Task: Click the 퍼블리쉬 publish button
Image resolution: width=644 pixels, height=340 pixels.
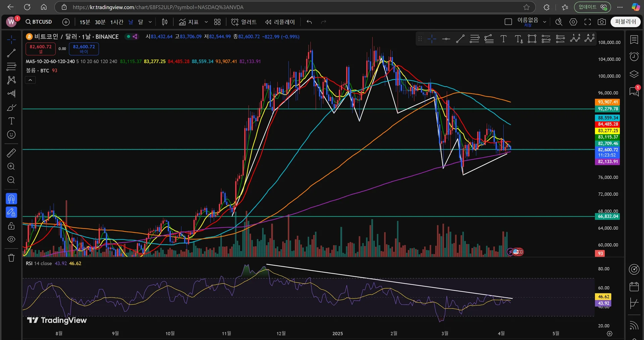Action: (x=625, y=22)
